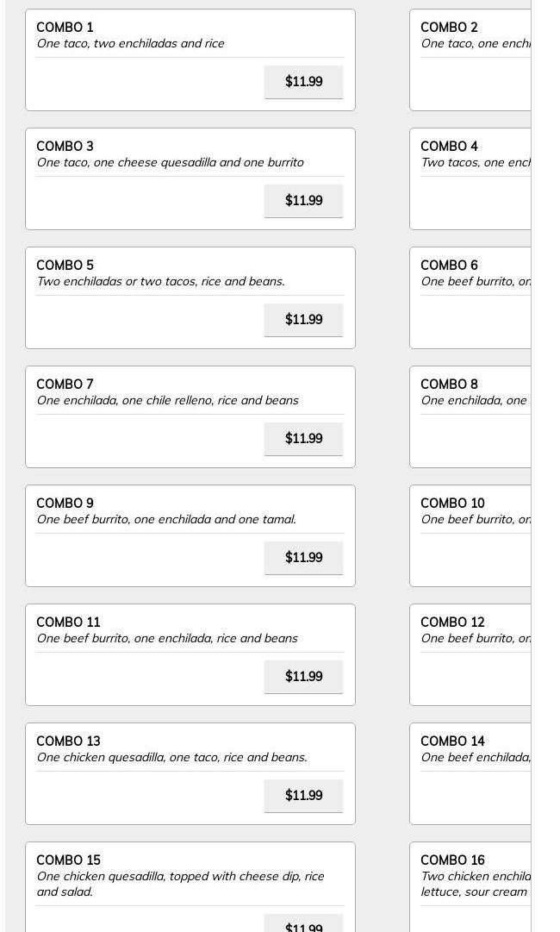Select the Combo 15 chicken quesadilla description
This screenshot has width=560, height=932.
[181, 883]
